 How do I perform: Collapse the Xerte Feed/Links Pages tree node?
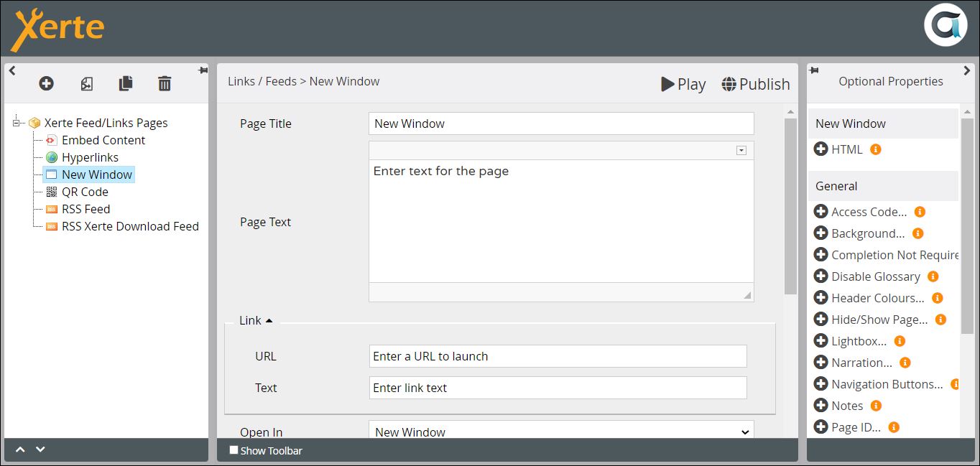coord(16,123)
